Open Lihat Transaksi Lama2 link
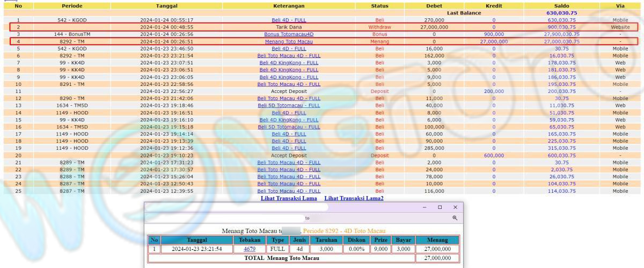 (354, 198)
